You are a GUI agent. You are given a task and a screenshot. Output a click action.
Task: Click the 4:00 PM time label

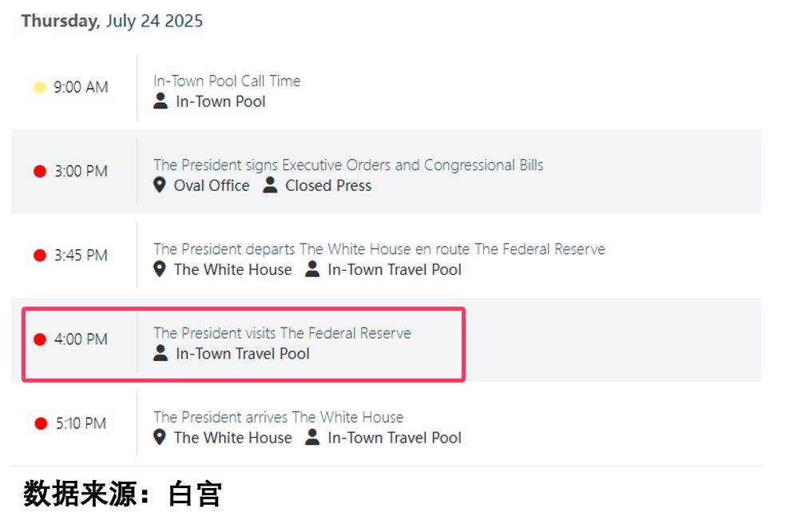81,339
